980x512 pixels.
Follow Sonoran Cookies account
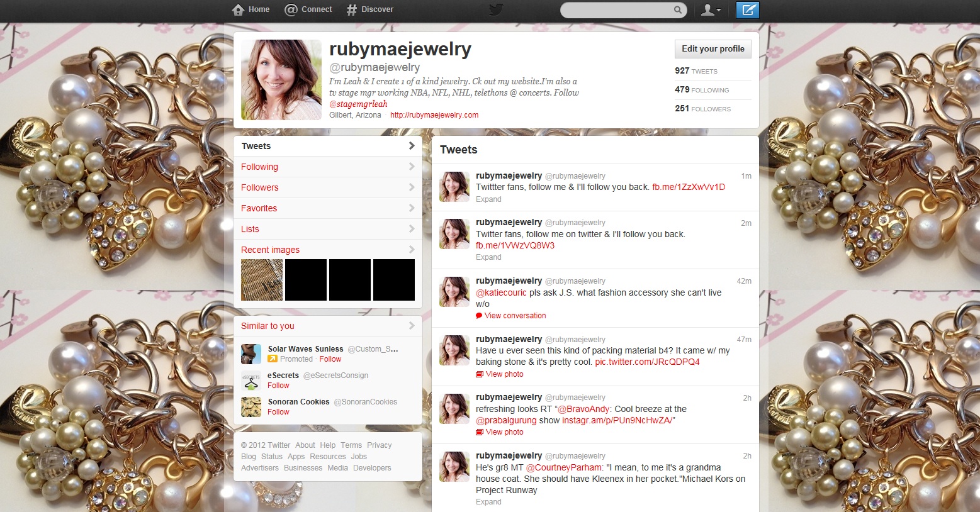click(278, 412)
